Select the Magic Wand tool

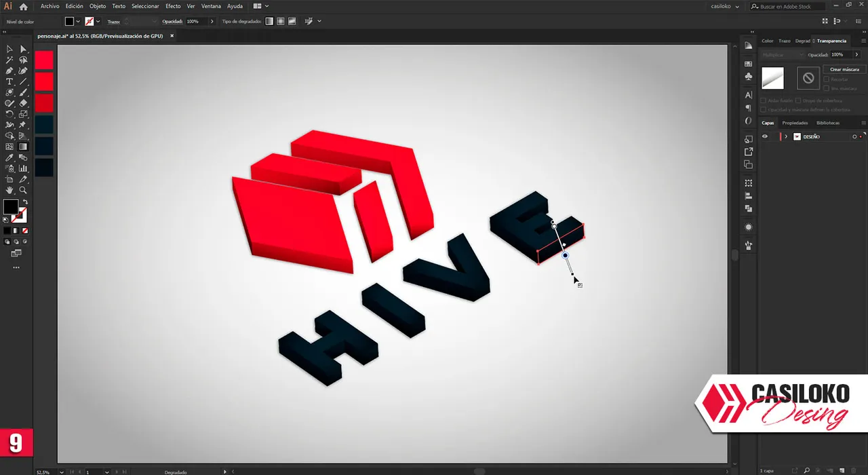tap(9, 60)
